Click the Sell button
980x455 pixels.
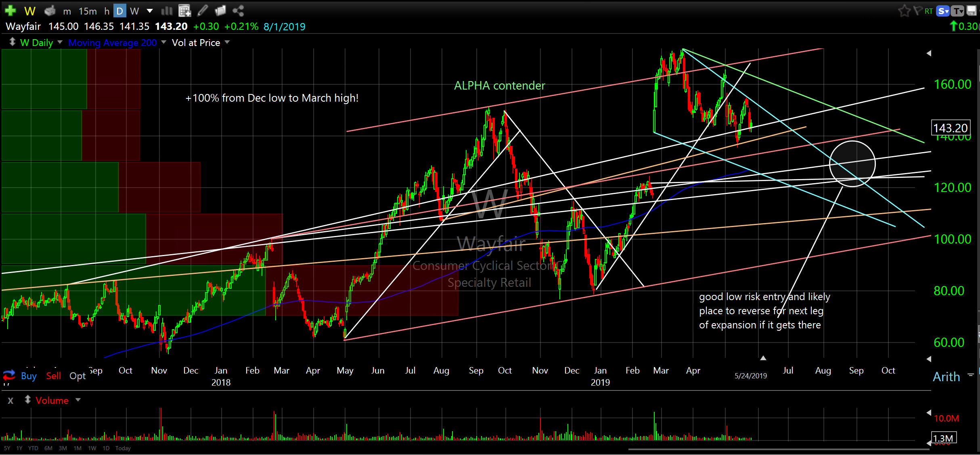coord(53,376)
